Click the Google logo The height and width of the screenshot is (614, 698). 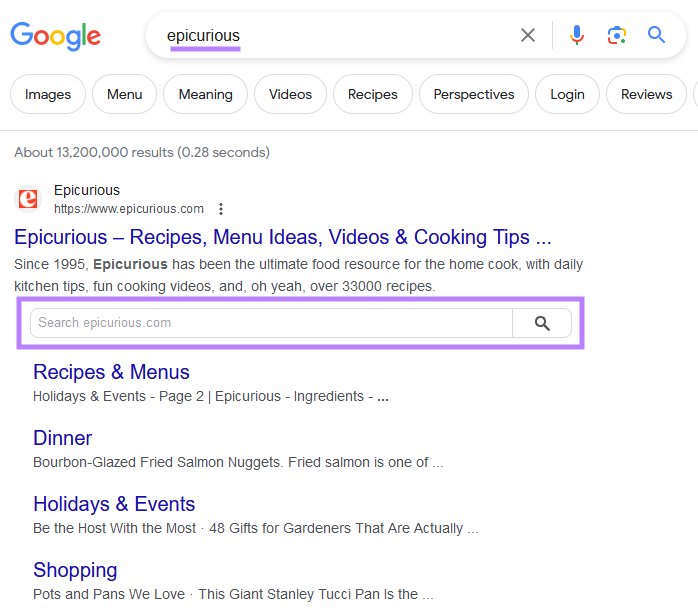click(x=56, y=36)
